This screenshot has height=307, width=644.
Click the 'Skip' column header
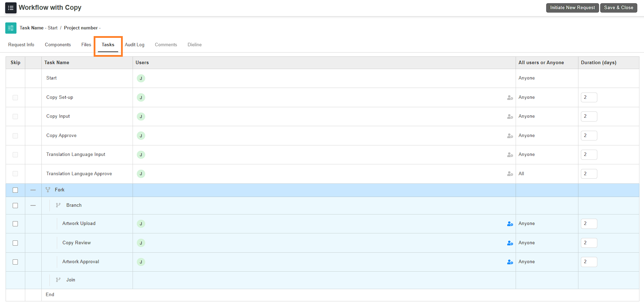(x=15, y=63)
